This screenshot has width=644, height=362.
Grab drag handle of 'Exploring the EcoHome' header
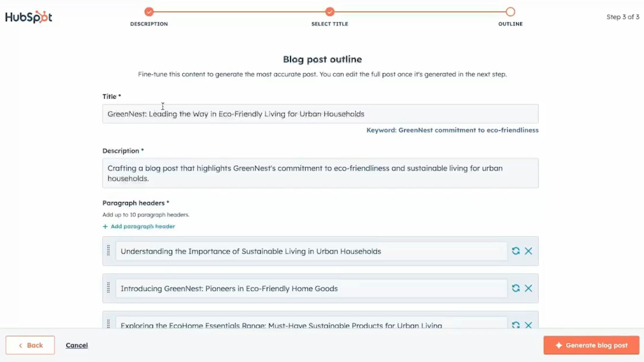point(108,324)
